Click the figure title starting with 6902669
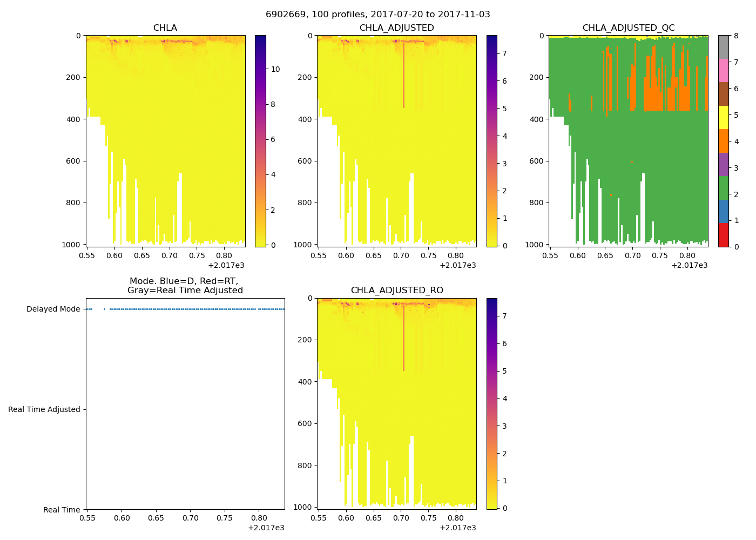 point(377,15)
